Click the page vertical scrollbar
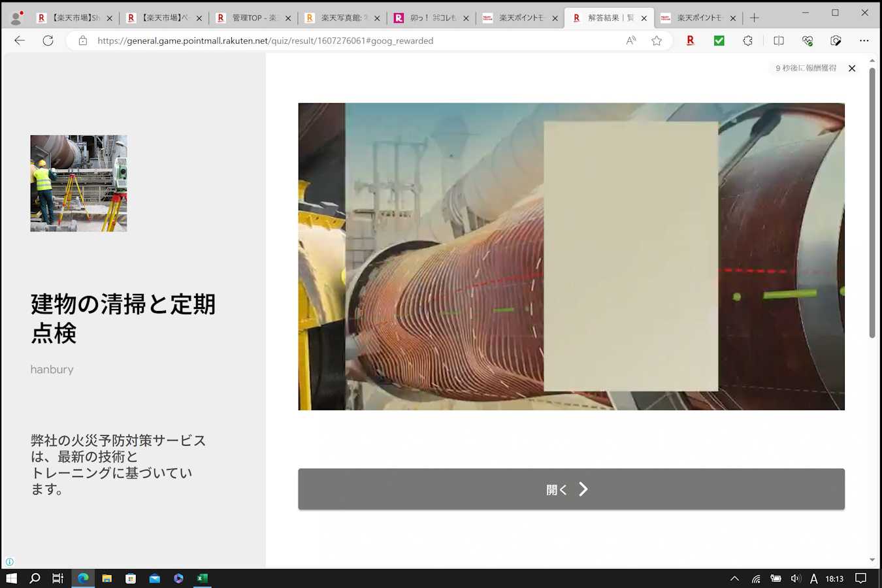882x588 pixels. coord(872,203)
